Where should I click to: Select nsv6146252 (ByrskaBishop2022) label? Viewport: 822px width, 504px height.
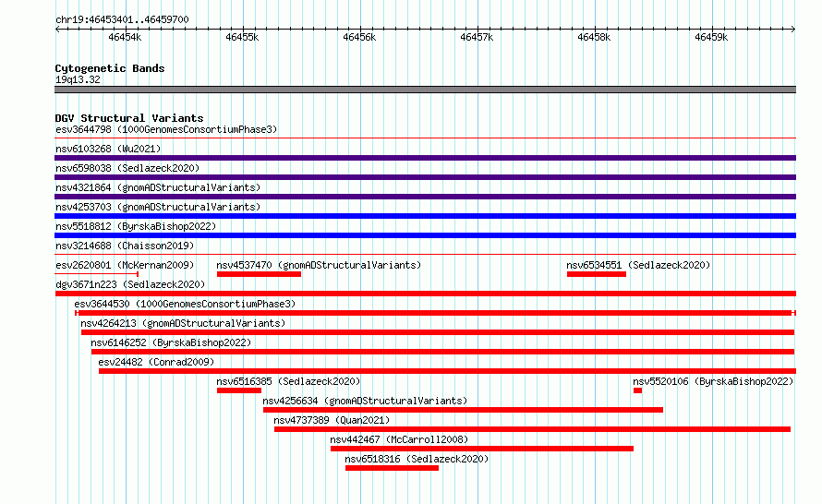171,342
